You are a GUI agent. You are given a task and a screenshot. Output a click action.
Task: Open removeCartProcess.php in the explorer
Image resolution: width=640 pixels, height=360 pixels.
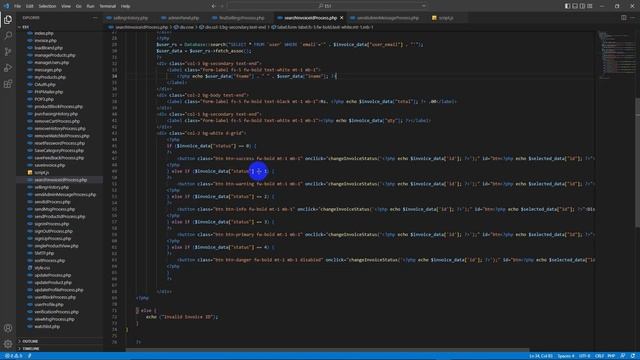click(57, 121)
